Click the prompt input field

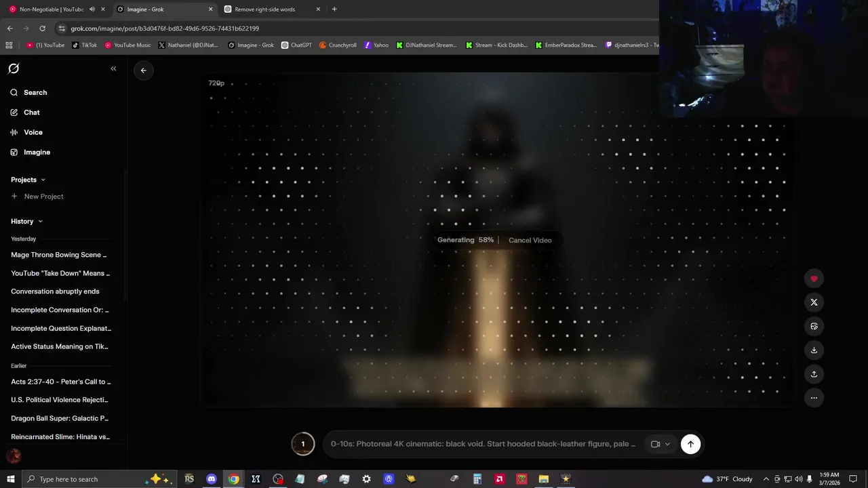click(x=484, y=444)
